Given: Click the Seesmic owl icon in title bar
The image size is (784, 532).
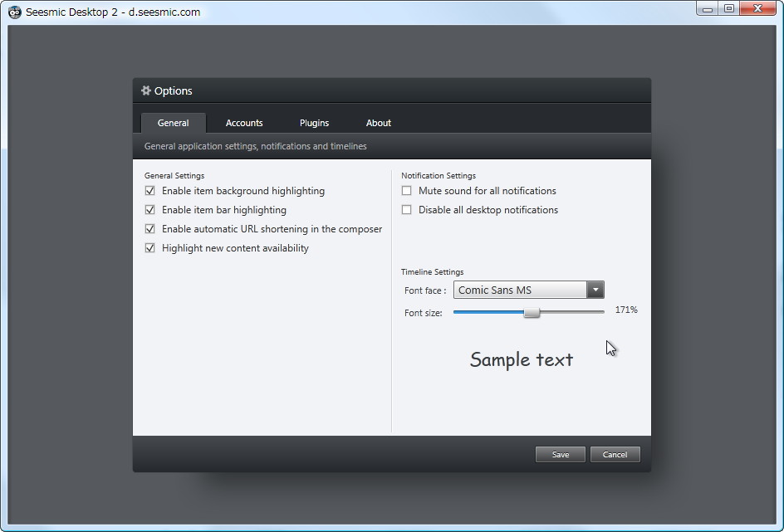Looking at the screenshot, I should coord(15,12).
